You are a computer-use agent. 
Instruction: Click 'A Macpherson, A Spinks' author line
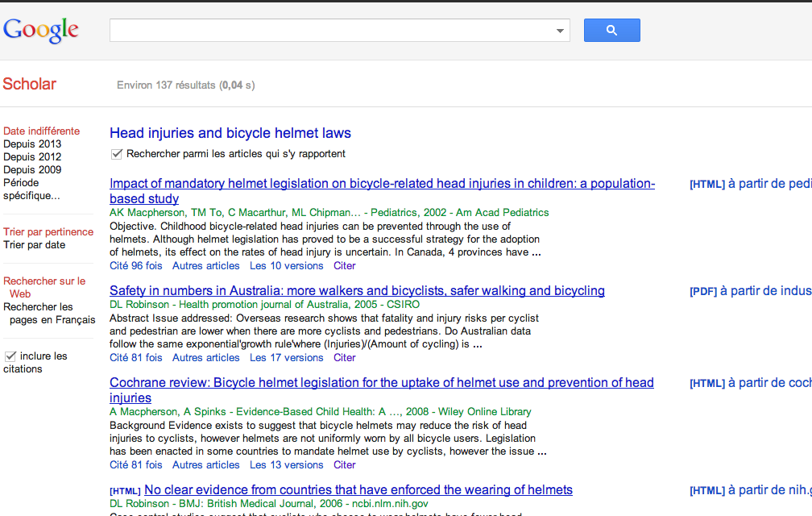click(320, 412)
